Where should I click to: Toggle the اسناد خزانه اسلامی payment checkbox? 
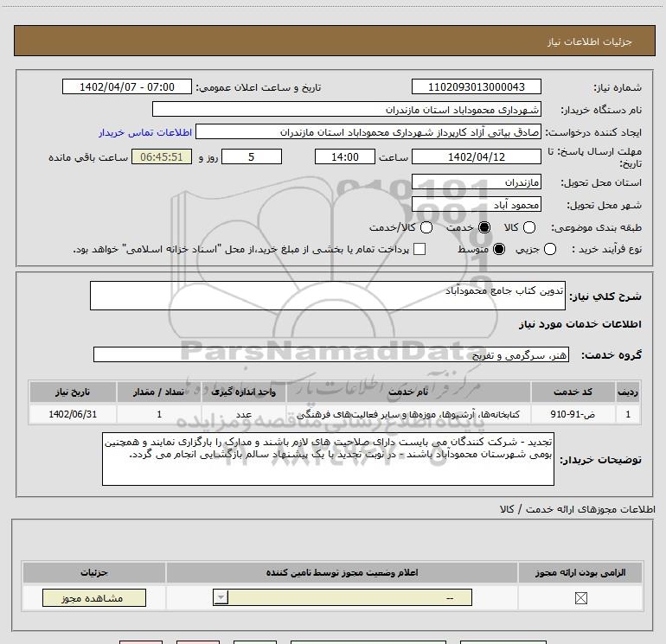[x=419, y=249]
